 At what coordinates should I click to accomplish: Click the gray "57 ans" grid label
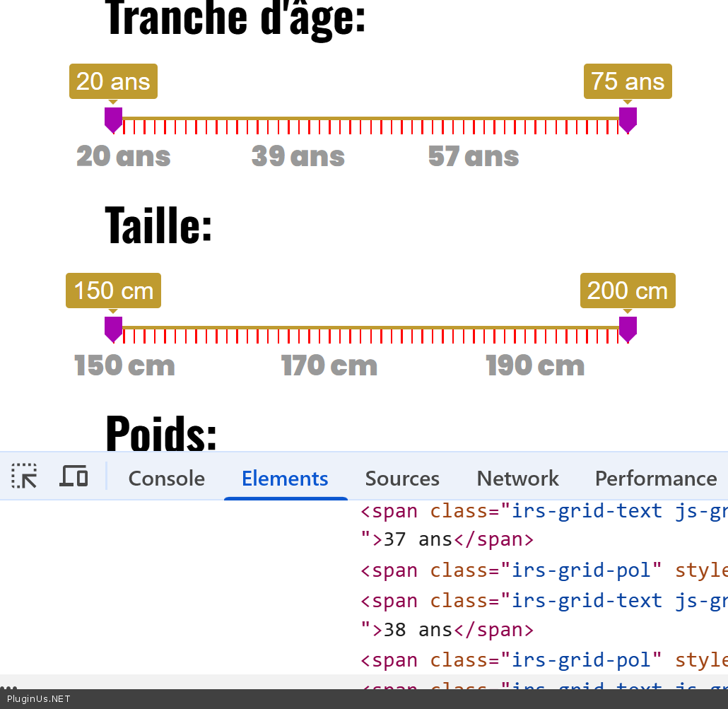[x=474, y=156]
